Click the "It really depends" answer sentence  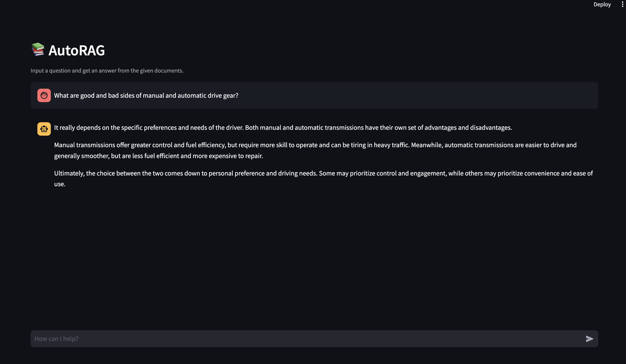tap(149, 127)
